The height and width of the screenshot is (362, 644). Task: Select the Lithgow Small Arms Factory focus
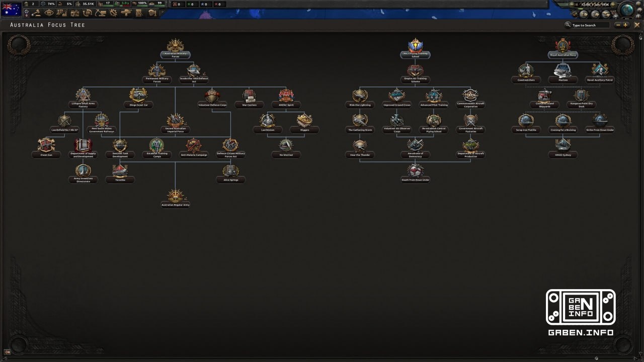(83, 99)
